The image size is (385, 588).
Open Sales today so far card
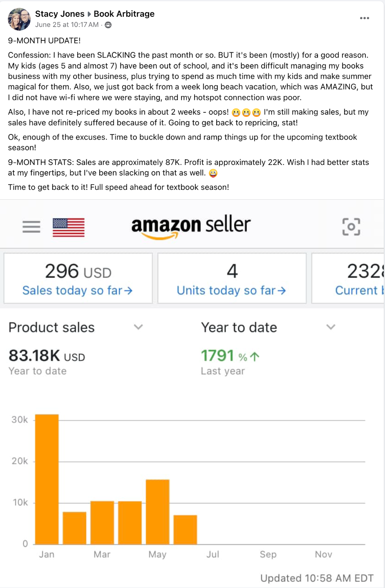point(78,278)
